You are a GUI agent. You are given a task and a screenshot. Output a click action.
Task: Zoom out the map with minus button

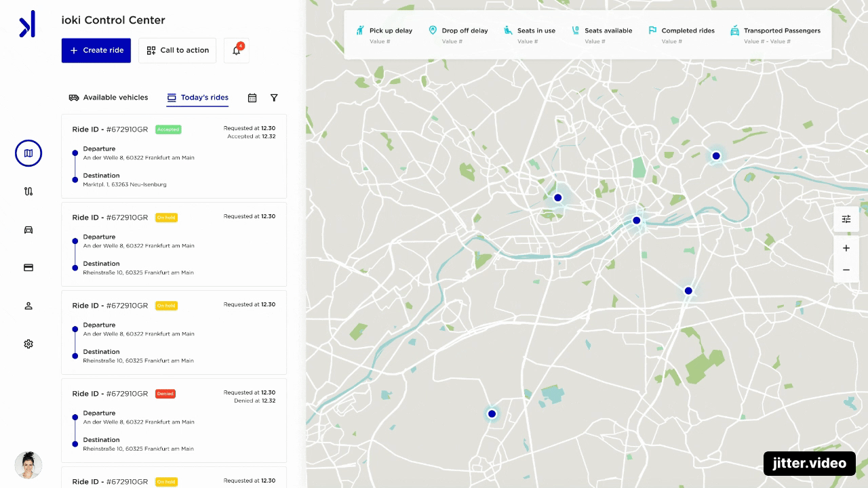(x=846, y=270)
